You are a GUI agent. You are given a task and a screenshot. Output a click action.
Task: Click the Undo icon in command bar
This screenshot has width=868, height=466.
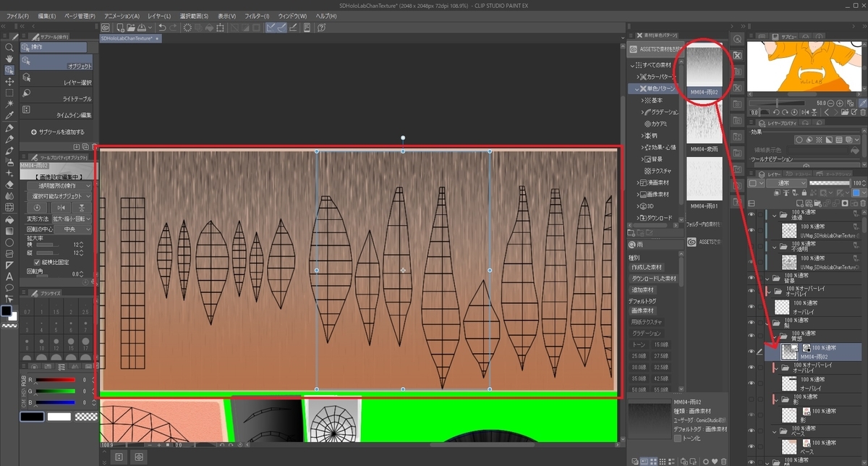coord(162,27)
